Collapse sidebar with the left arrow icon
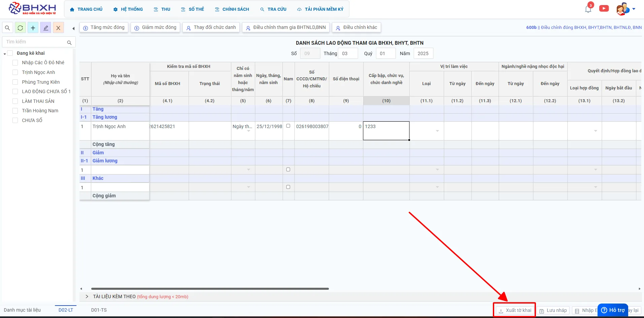644x318 pixels. click(73, 29)
